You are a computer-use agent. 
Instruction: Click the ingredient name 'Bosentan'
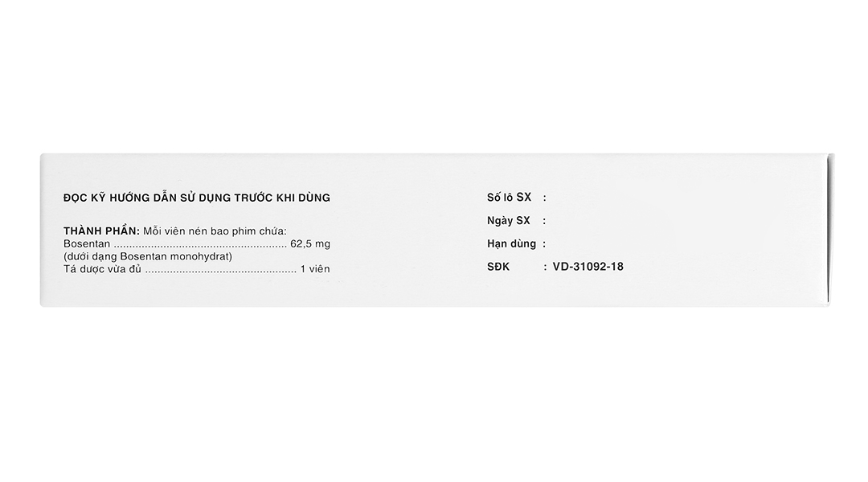click(x=87, y=244)
